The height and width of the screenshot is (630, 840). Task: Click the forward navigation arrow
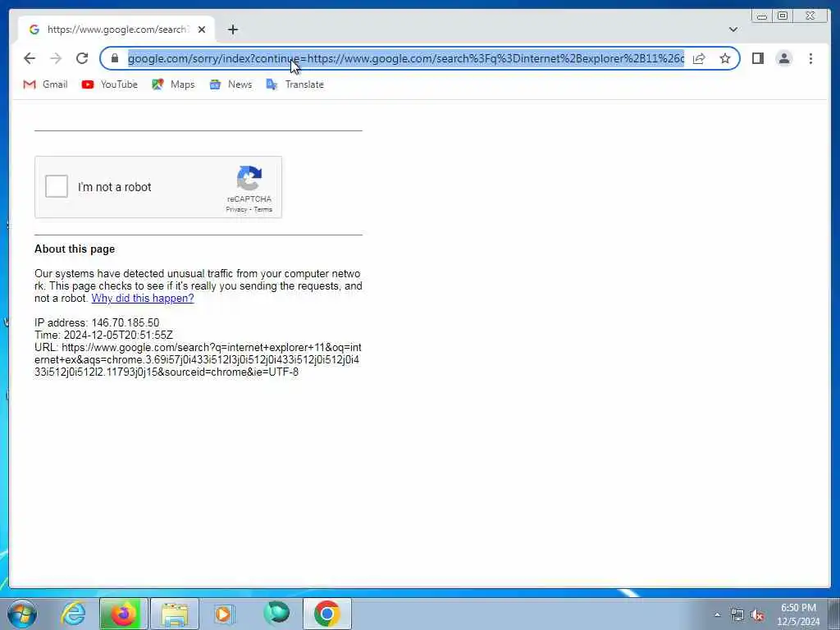(56, 58)
